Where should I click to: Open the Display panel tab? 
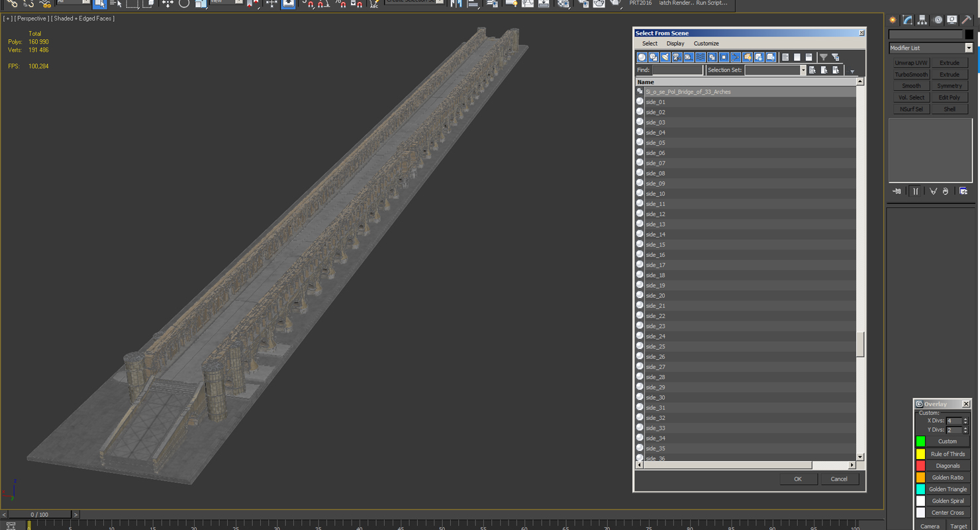point(952,20)
